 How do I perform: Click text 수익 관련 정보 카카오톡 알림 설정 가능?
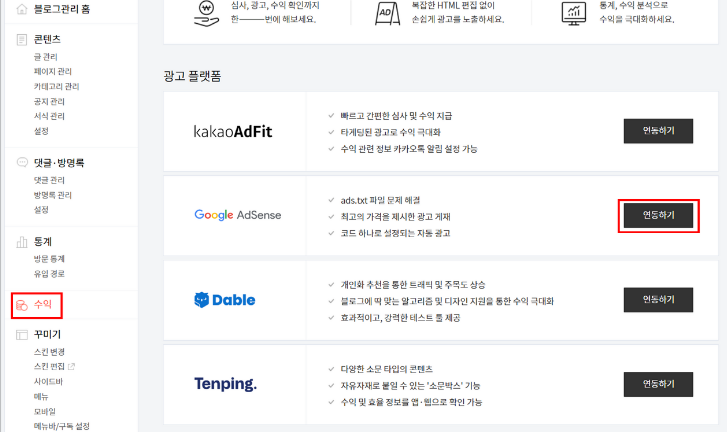click(409, 149)
